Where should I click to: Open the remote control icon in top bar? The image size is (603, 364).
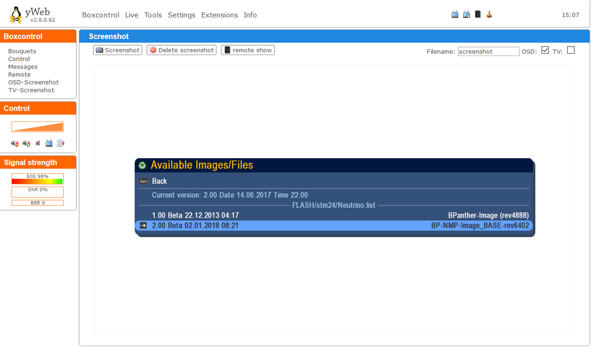coord(478,15)
